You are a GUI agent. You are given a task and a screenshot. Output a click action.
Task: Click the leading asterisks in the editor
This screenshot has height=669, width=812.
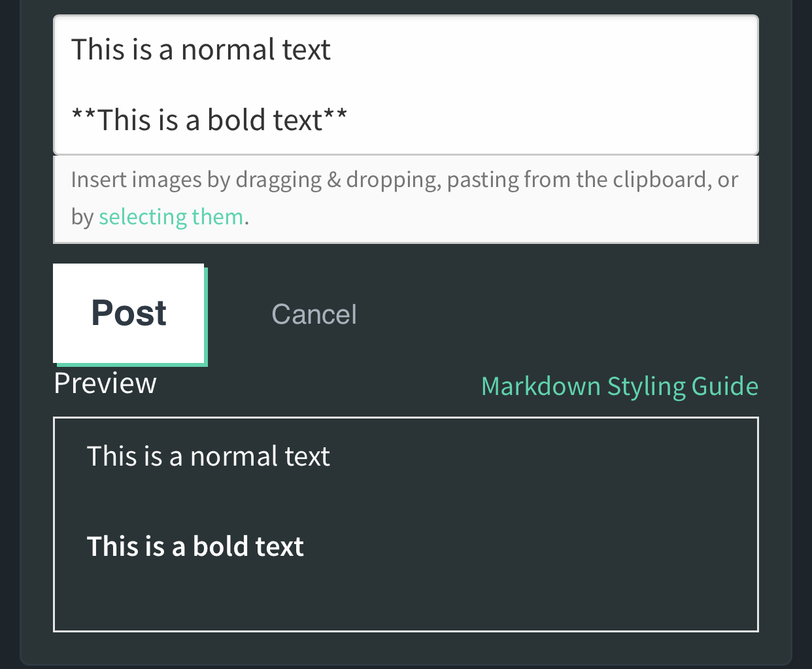(x=84, y=116)
